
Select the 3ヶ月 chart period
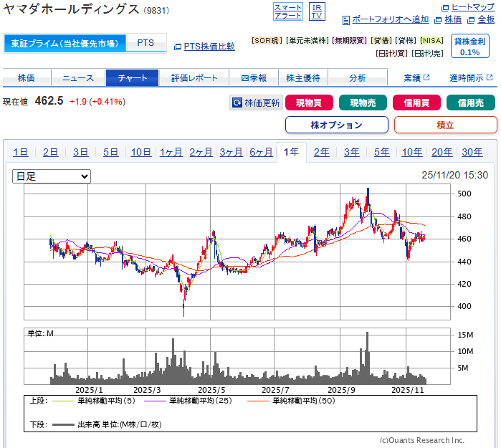point(231,152)
